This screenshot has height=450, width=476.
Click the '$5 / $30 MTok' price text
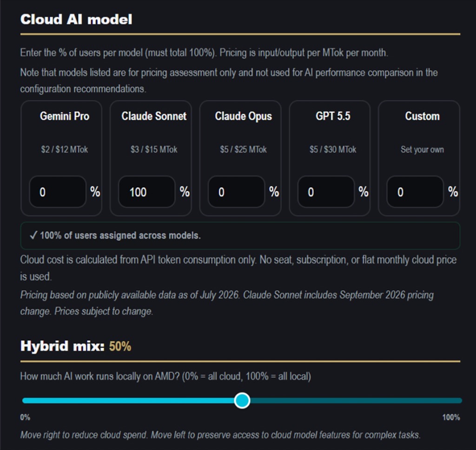click(x=333, y=149)
